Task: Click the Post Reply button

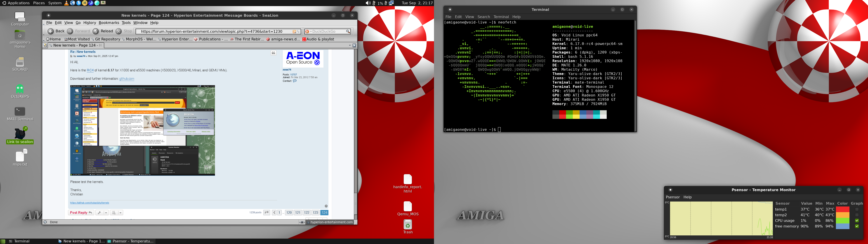Action: [x=81, y=213]
